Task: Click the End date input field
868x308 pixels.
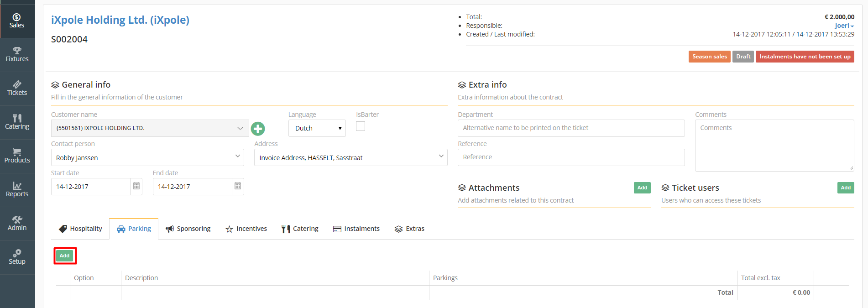Action: [x=192, y=186]
